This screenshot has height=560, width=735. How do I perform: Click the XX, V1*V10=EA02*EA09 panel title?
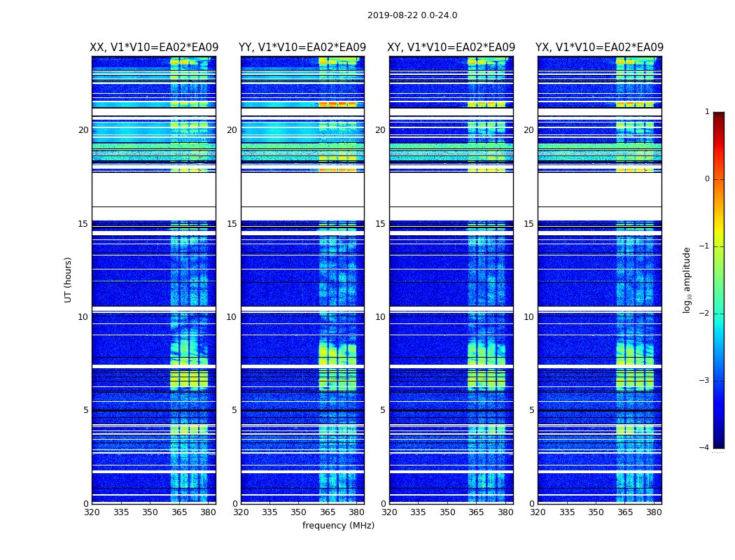pos(154,48)
